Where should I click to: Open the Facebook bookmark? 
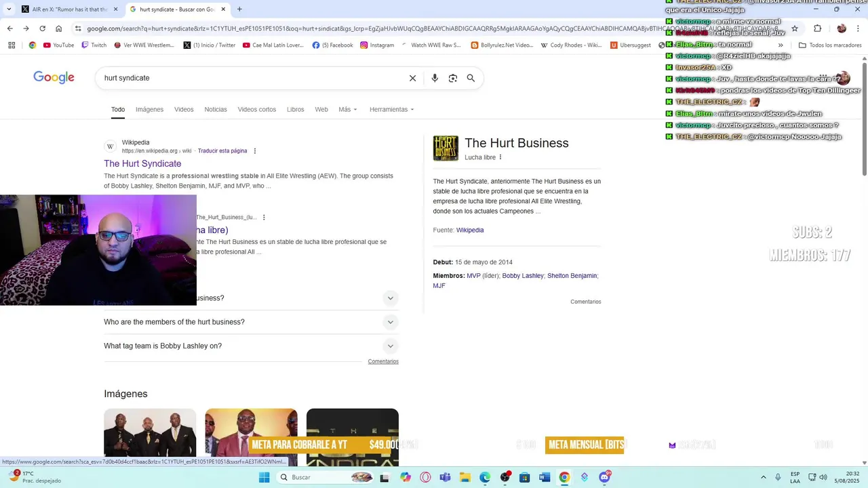[x=332, y=45]
